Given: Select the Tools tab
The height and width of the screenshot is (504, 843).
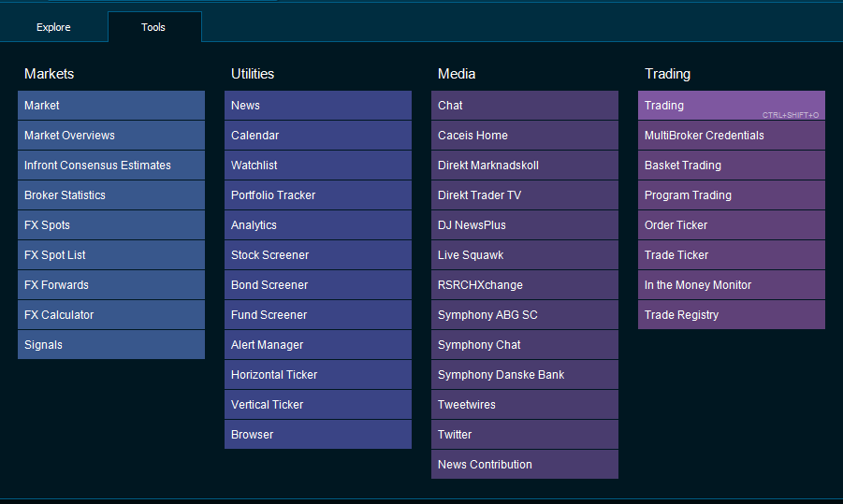Looking at the screenshot, I should pos(154,27).
